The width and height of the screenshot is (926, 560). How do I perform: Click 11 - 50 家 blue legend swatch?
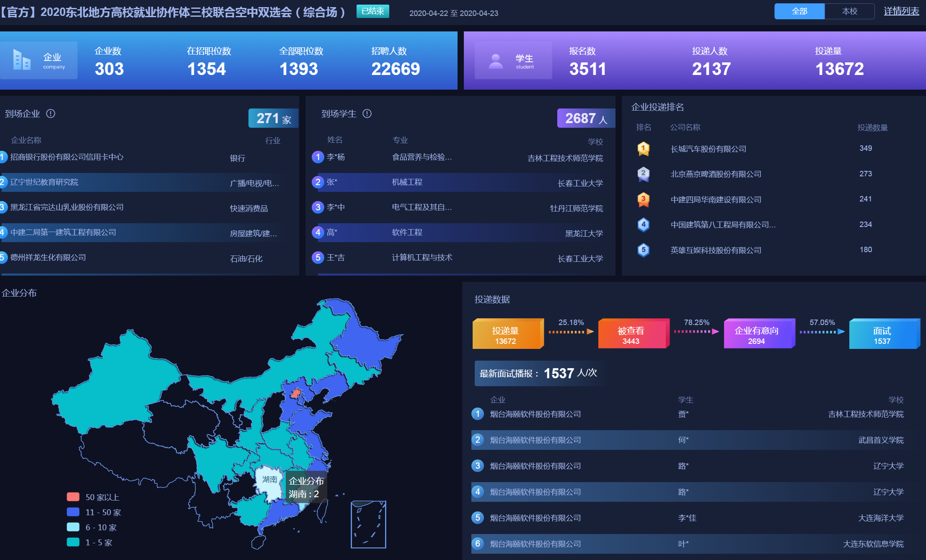73,512
